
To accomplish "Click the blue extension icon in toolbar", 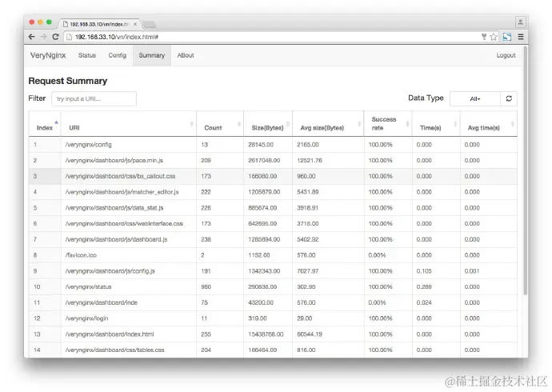I will coord(507,37).
